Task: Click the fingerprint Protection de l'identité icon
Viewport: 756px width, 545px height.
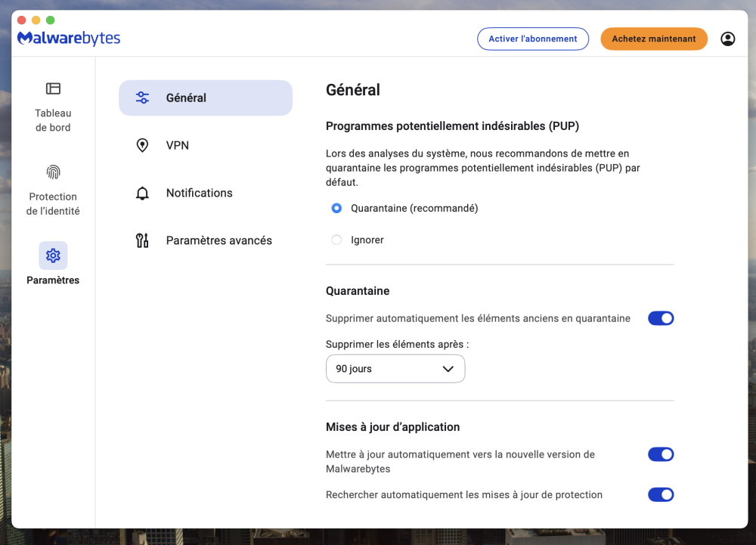Action: tap(53, 172)
